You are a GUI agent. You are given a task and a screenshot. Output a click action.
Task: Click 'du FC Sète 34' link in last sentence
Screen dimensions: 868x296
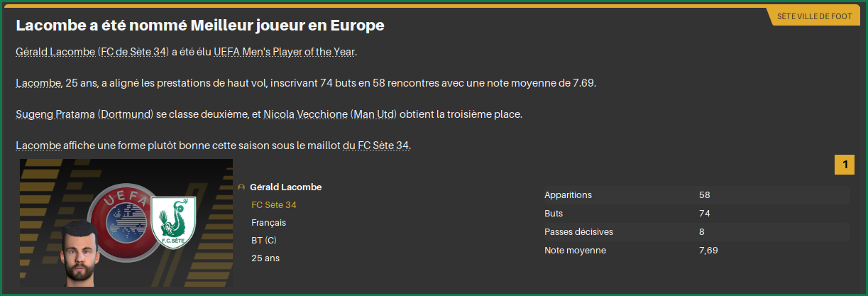376,146
